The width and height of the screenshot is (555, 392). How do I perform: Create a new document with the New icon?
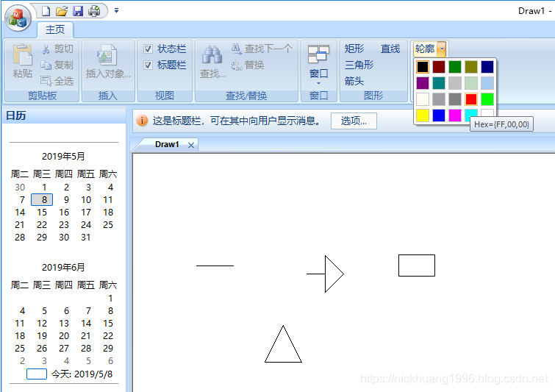(x=46, y=11)
